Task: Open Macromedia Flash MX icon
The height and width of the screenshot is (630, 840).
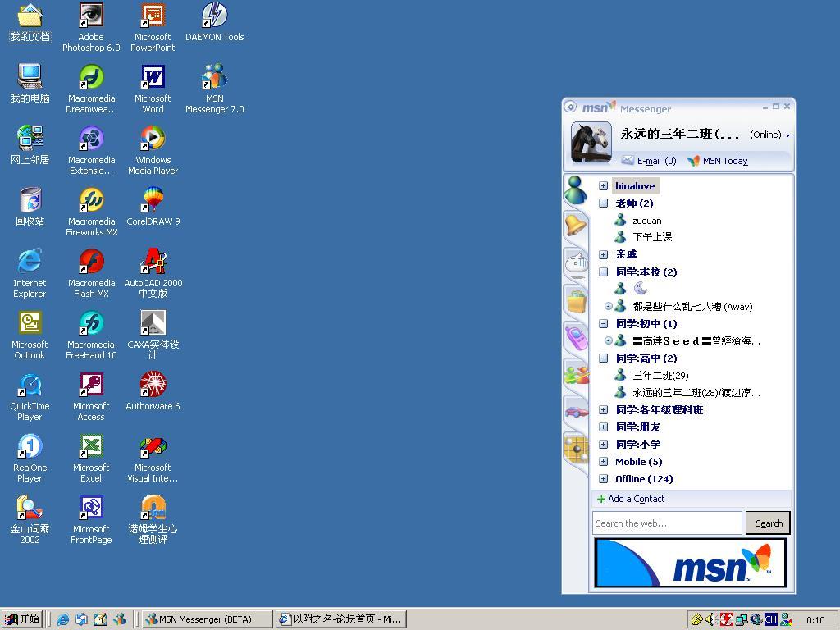Action: [91, 274]
